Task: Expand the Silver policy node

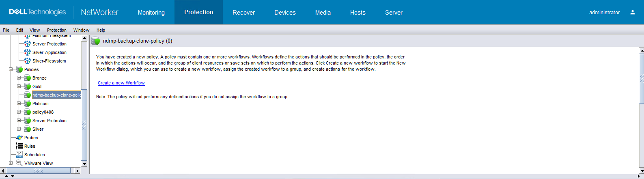Action: tap(19, 129)
